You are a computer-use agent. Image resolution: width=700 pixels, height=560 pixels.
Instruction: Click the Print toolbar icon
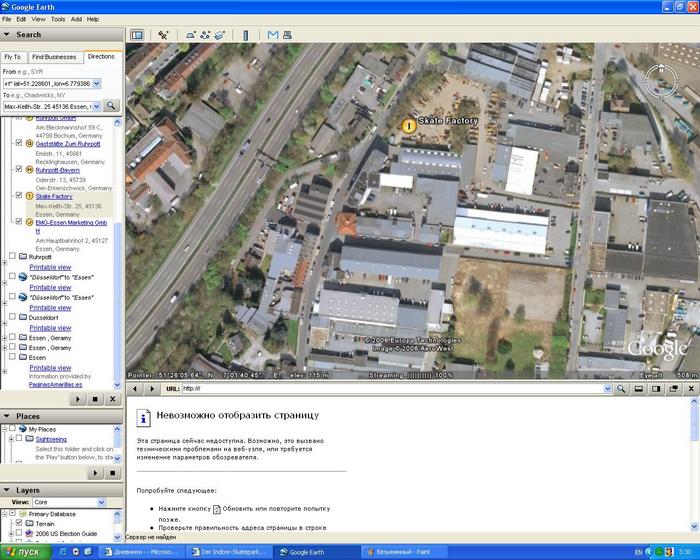[287, 35]
